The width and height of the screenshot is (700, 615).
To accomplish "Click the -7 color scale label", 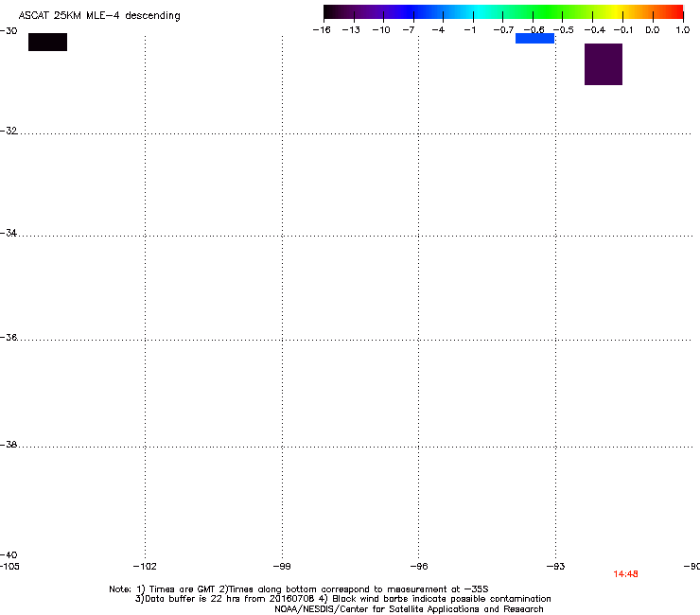I will pos(409,30).
